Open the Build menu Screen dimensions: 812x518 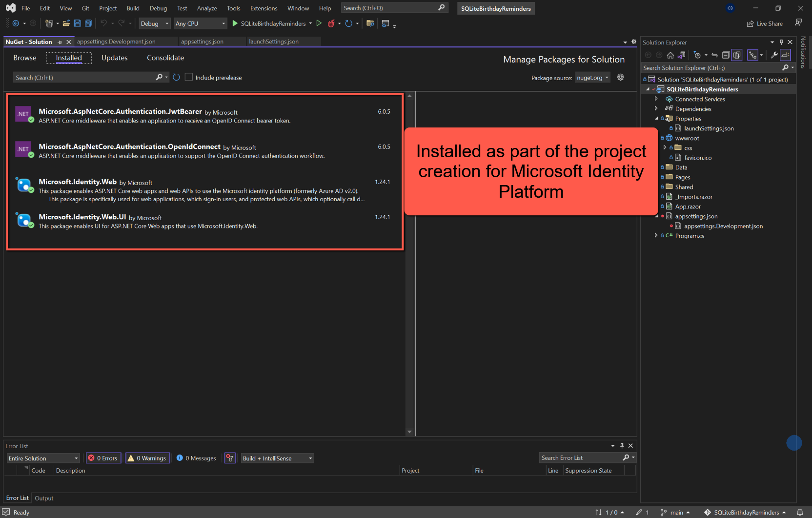pyautogui.click(x=133, y=8)
